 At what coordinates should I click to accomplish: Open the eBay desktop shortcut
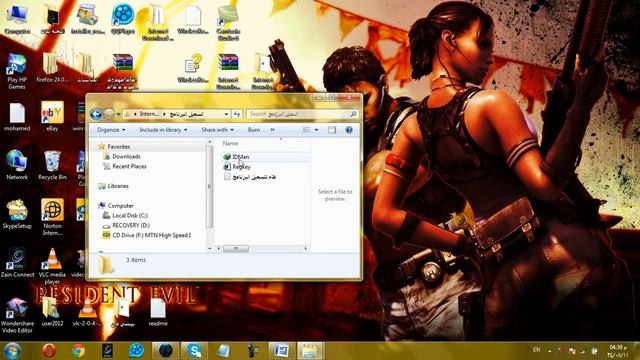[x=52, y=116]
